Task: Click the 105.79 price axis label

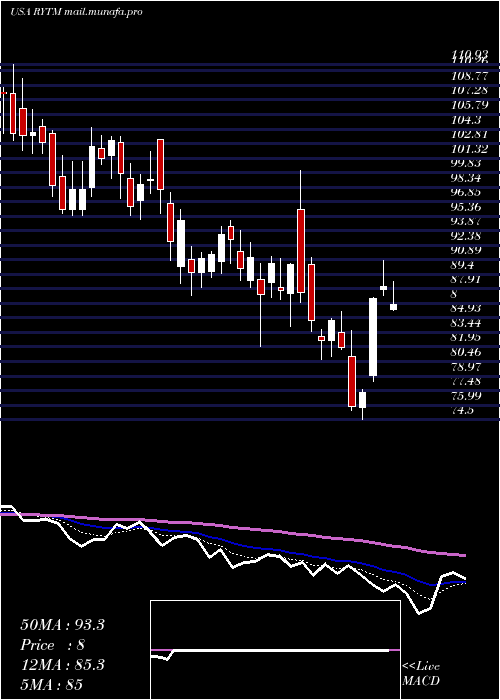Action: click(469, 105)
